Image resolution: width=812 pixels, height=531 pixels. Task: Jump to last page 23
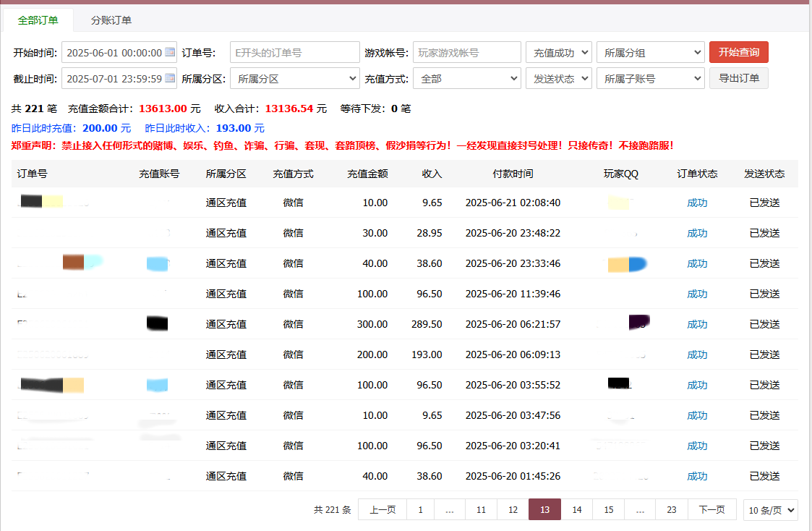point(671,510)
